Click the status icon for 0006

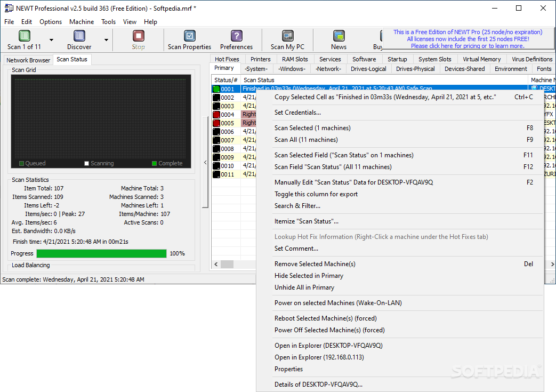click(x=216, y=132)
